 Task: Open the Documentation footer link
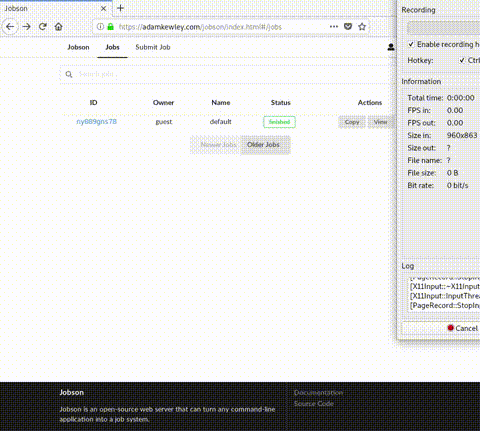point(318,393)
